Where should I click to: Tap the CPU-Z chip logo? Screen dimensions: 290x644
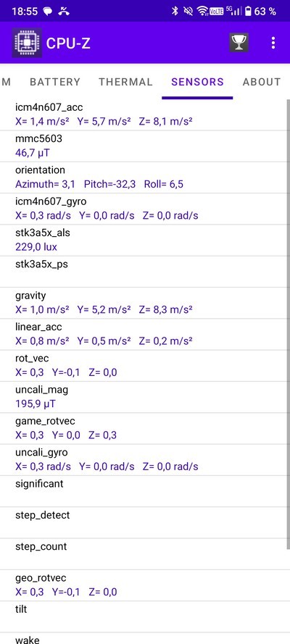coord(27,43)
